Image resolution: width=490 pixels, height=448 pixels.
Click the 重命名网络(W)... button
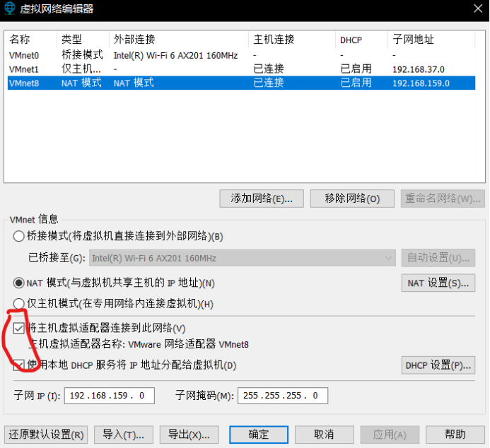click(x=443, y=199)
